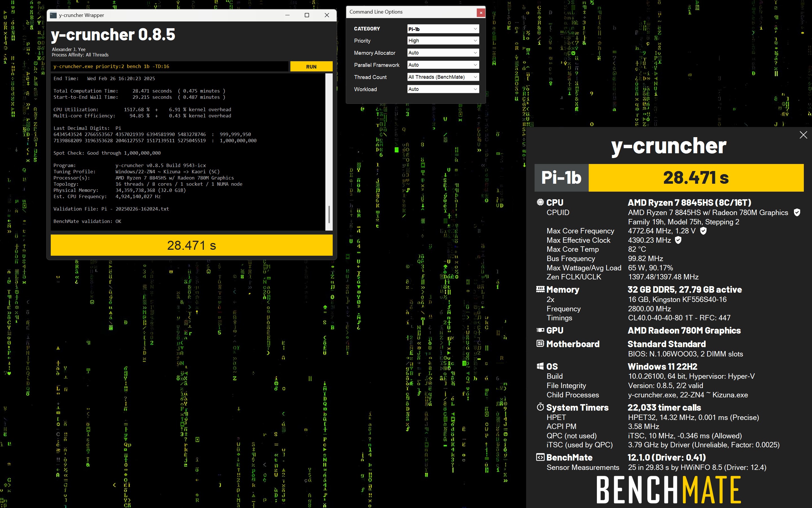Click the yellow 28.471 s score in the BenchMate panel
The width and height of the screenshot is (812, 508).
tap(696, 178)
